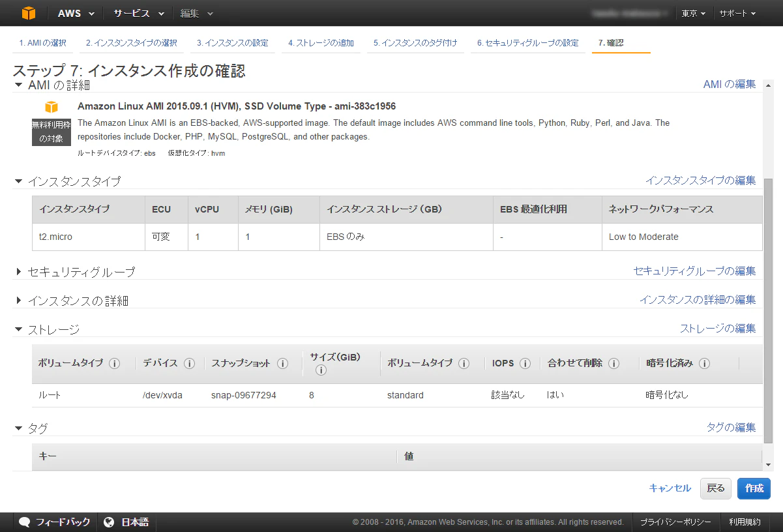Click the 戻る button
Screen dimensions: 783x532
coord(716,488)
